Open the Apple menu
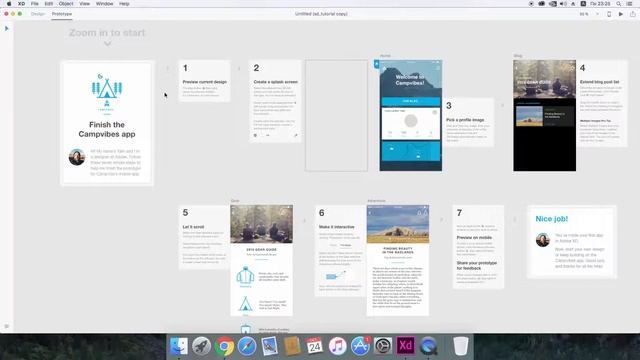 9,4
